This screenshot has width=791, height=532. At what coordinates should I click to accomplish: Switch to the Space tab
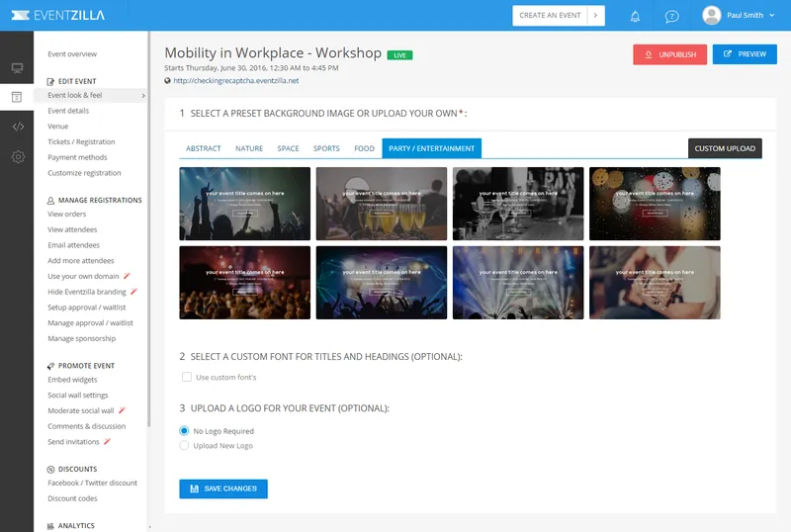coord(288,148)
